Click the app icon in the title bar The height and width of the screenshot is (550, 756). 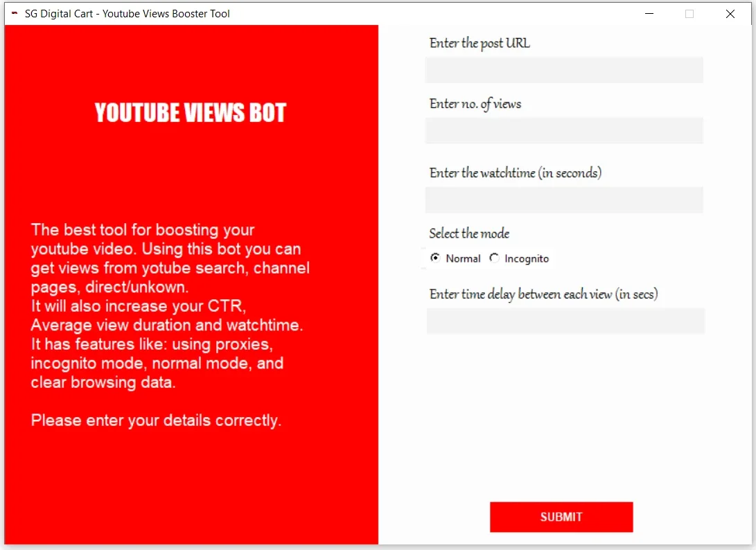coord(15,13)
